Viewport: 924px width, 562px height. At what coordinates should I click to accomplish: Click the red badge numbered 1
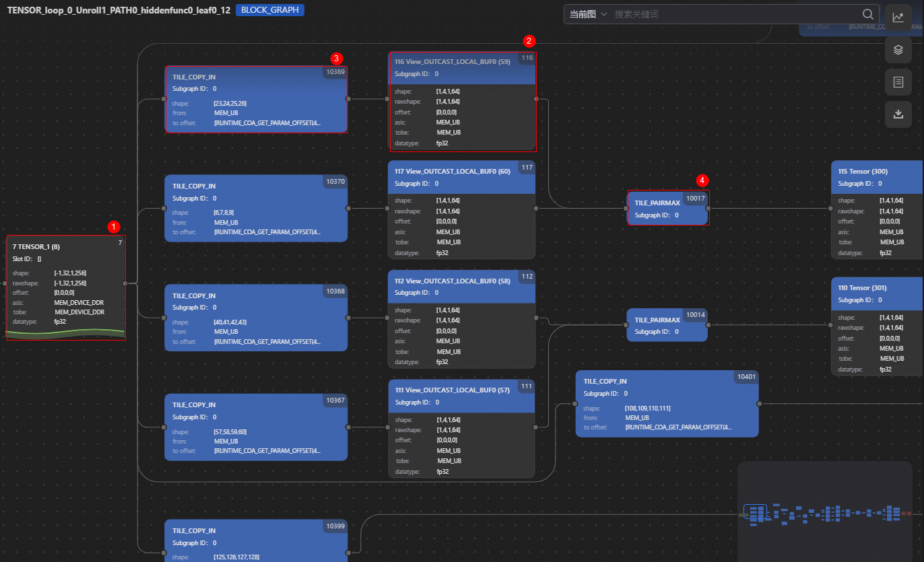pyautogui.click(x=114, y=227)
